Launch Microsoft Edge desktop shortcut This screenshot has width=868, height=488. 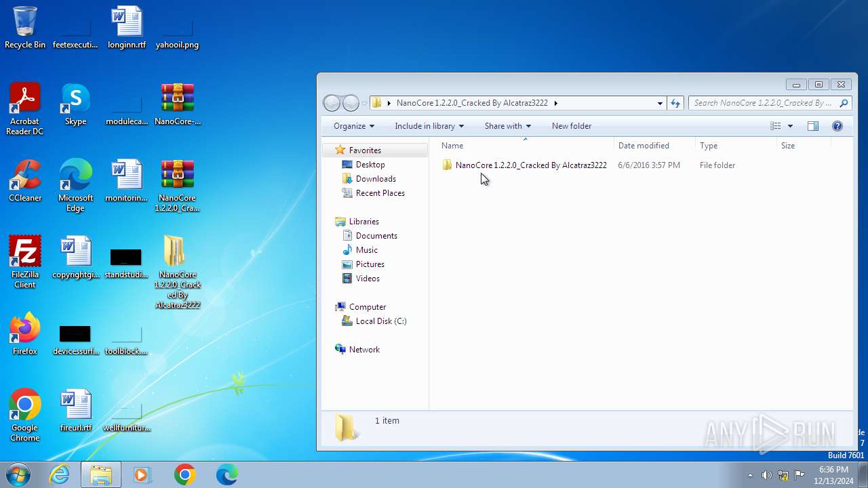coord(75,185)
